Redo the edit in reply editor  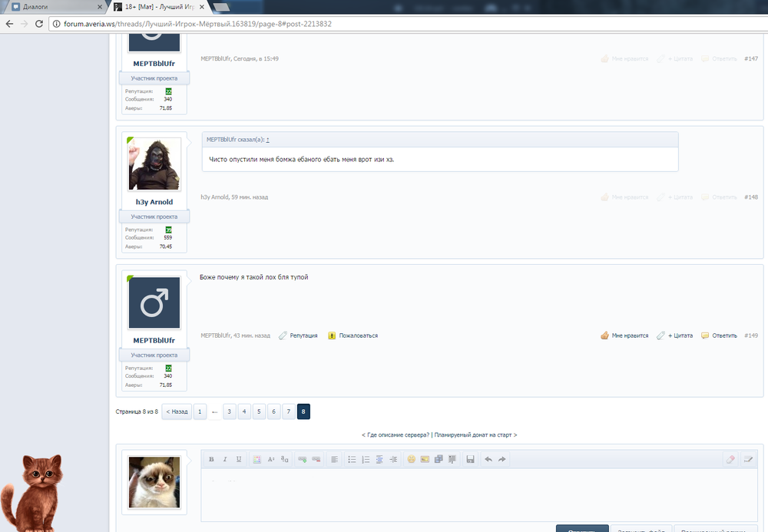[502, 459]
